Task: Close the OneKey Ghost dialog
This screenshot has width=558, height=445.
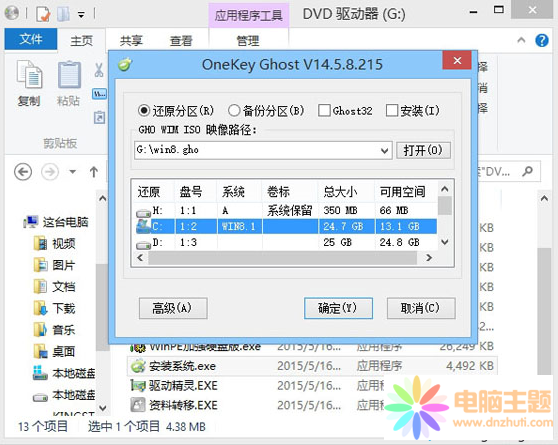Action: click(457, 61)
